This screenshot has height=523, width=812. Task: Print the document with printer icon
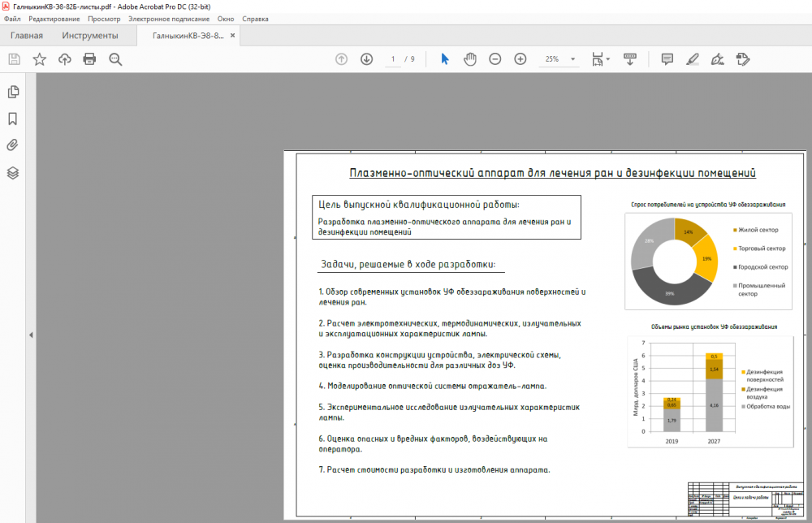(x=89, y=59)
